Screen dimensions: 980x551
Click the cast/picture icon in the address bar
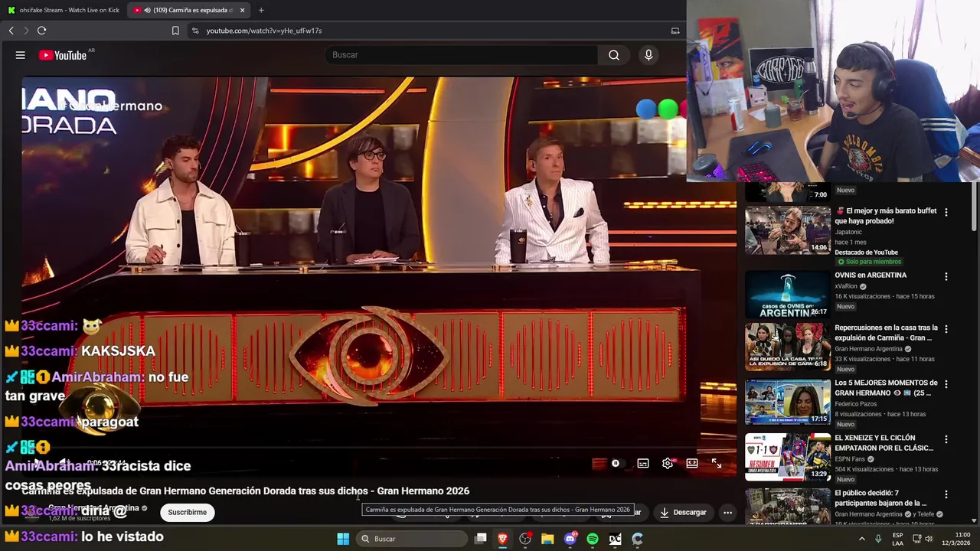(675, 31)
